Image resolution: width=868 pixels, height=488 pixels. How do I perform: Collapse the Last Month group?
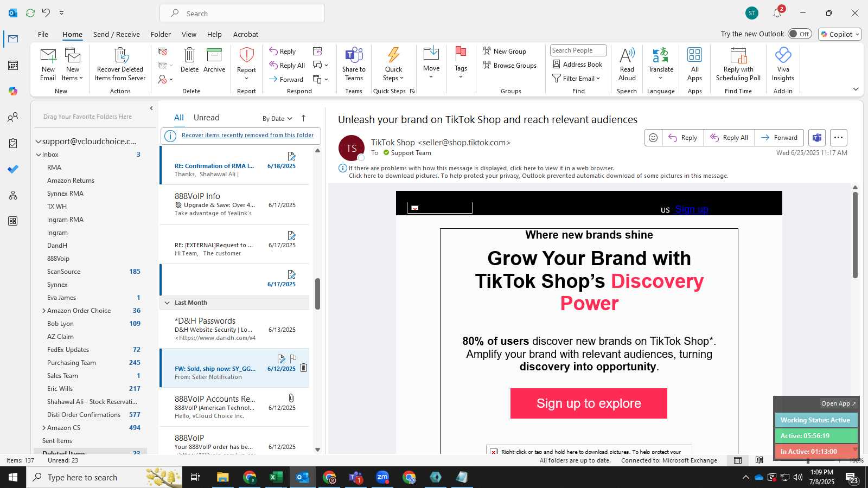tap(168, 303)
